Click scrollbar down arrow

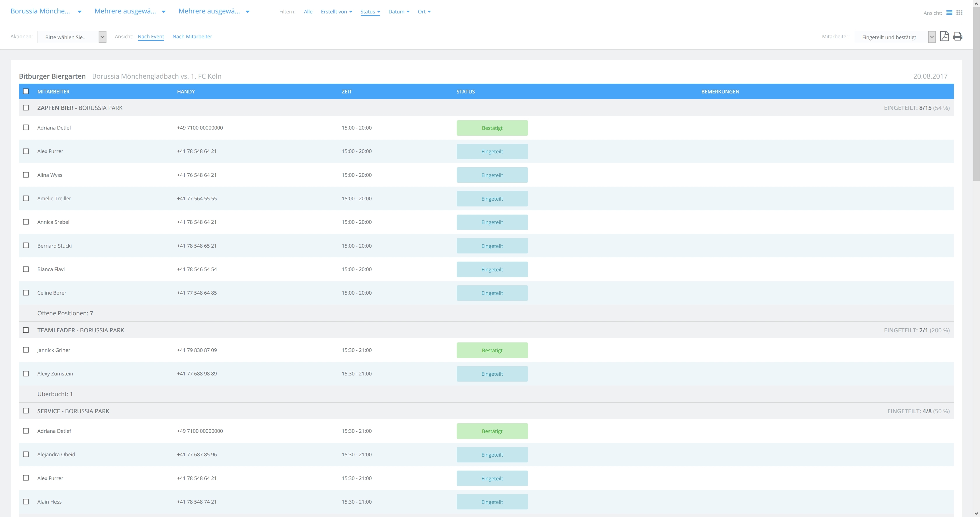click(x=976, y=514)
